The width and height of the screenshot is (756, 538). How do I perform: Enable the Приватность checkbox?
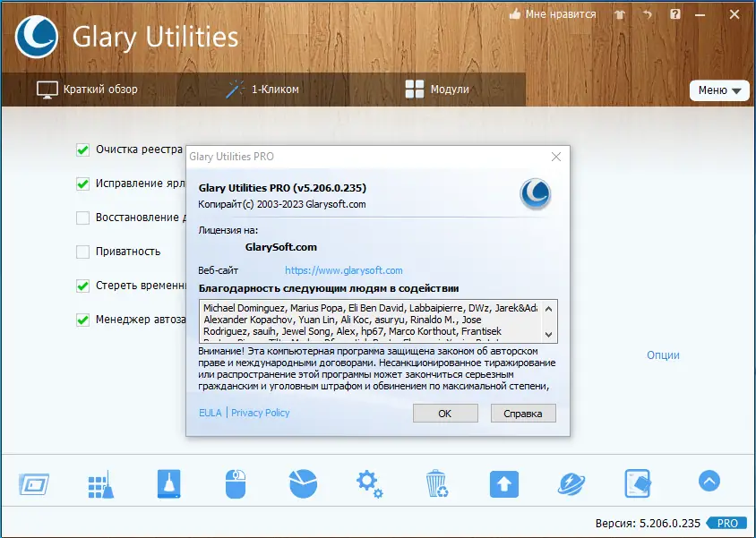83,252
